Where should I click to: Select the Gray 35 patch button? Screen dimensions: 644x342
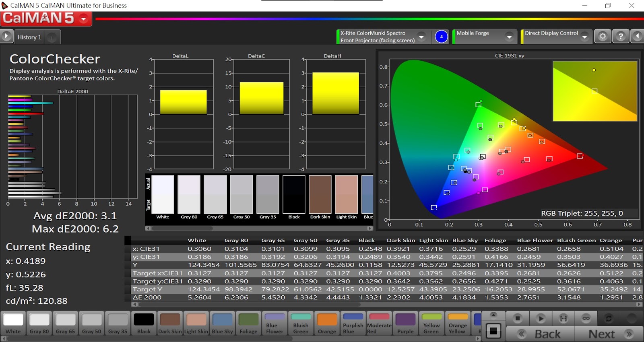point(118,323)
